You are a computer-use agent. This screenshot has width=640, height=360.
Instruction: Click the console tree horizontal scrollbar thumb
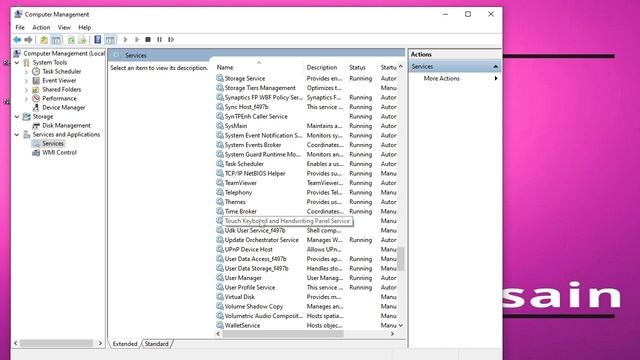(56, 344)
